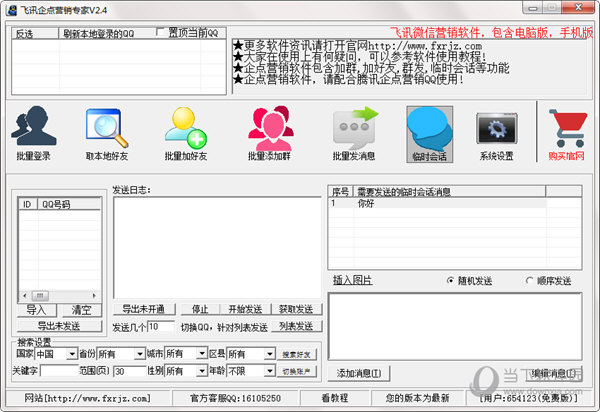Image resolution: width=600 pixels, height=412 pixels.
Task: Click the message text entry box
Action: click(x=455, y=327)
